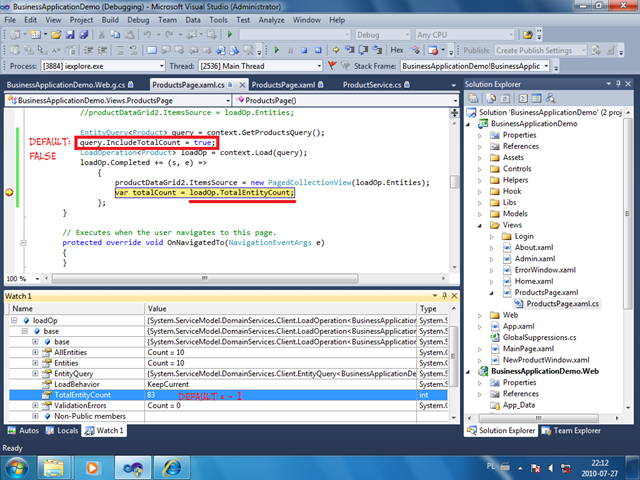Image resolution: width=640 pixels, height=480 pixels.
Task: Open the Debug menu
Action: [138, 20]
